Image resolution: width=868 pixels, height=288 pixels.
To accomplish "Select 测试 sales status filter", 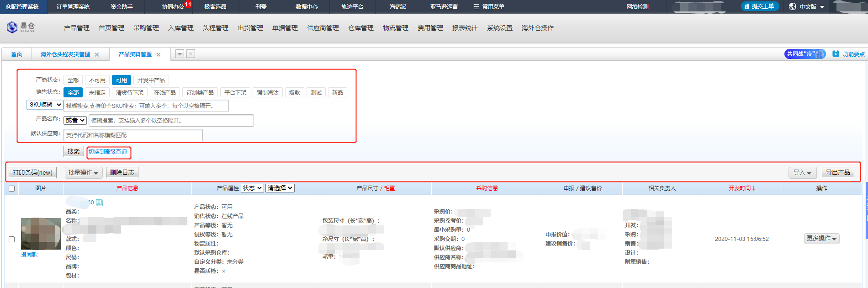I will [316, 92].
